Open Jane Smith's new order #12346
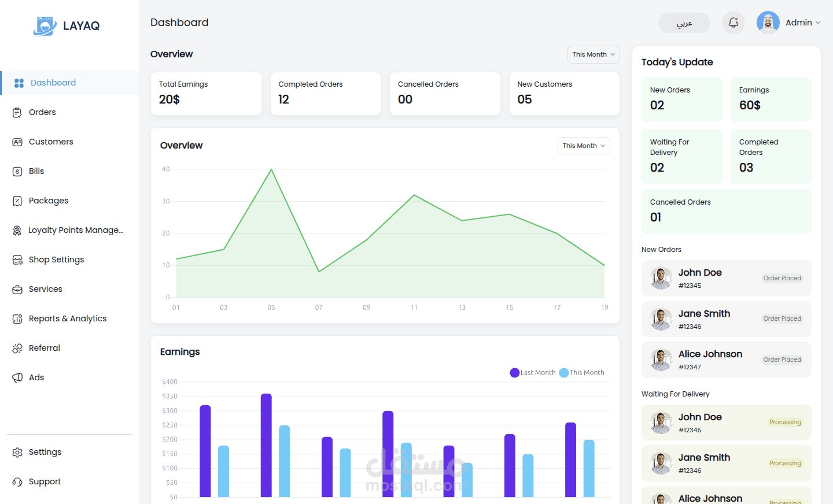 click(x=727, y=319)
